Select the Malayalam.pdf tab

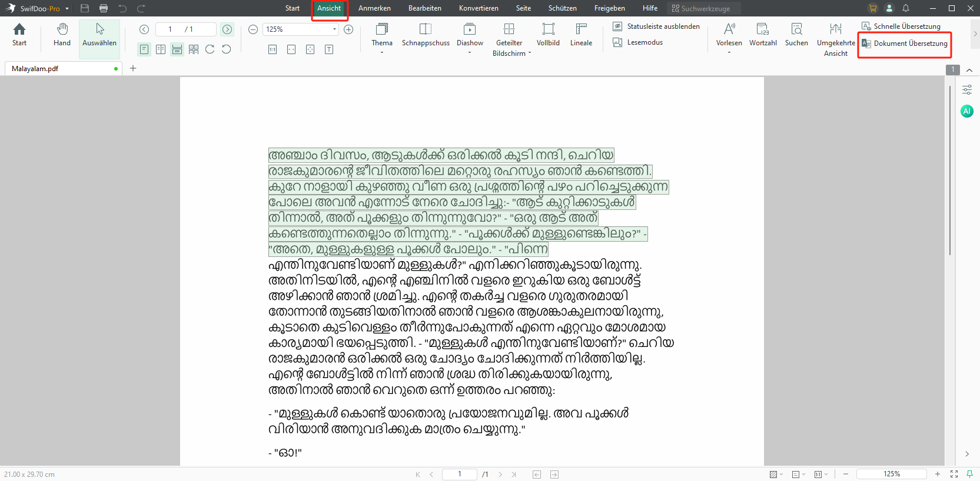pos(63,69)
